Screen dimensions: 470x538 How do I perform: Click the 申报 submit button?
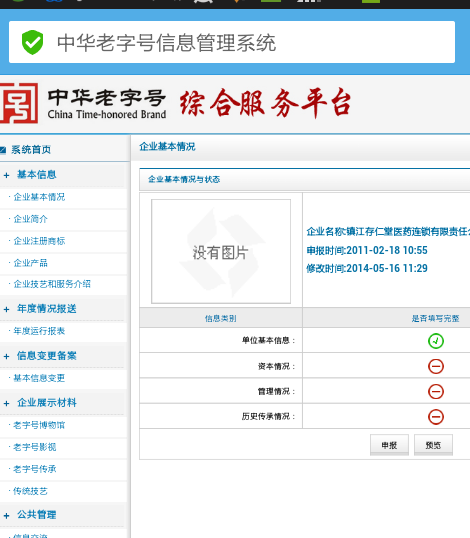(389, 445)
